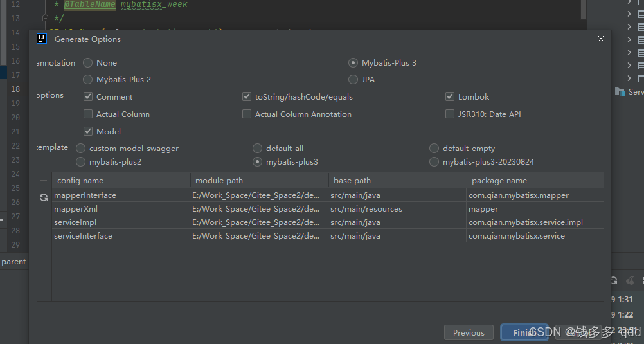Click the mapper package name cell

[x=535, y=209]
